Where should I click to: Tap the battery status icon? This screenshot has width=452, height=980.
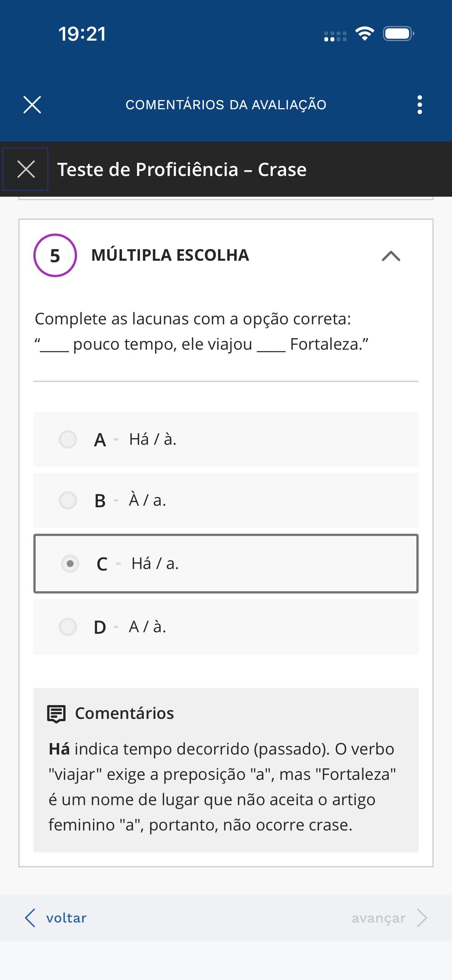[398, 34]
